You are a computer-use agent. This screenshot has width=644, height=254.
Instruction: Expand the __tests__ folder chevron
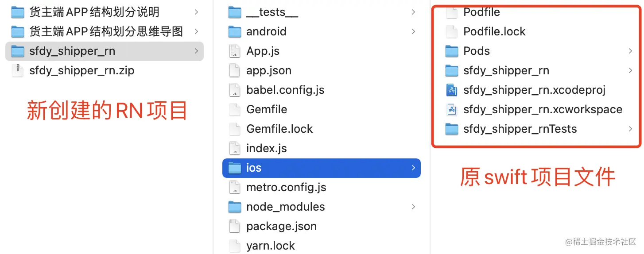click(413, 12)
